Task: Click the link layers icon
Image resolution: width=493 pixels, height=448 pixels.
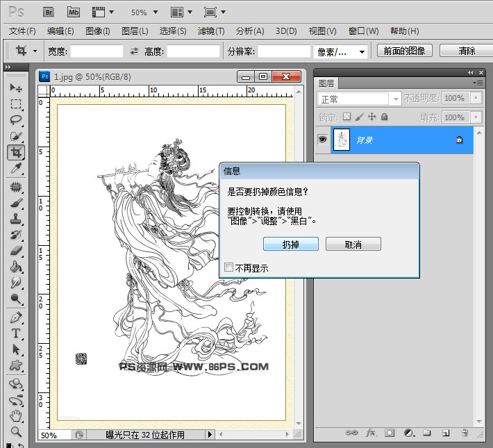Action: point(351,433)
